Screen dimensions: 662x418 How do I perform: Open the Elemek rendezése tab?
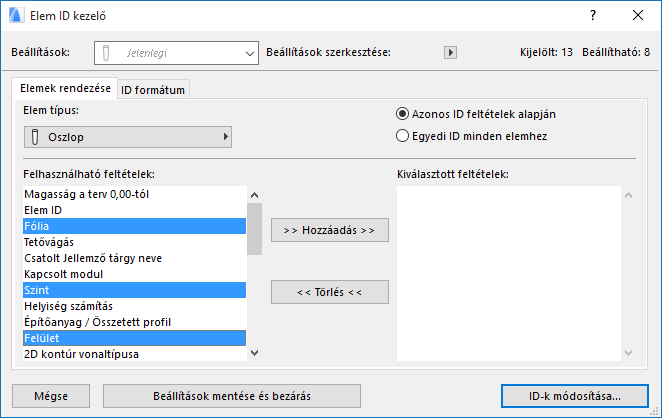tap(65, 89)
